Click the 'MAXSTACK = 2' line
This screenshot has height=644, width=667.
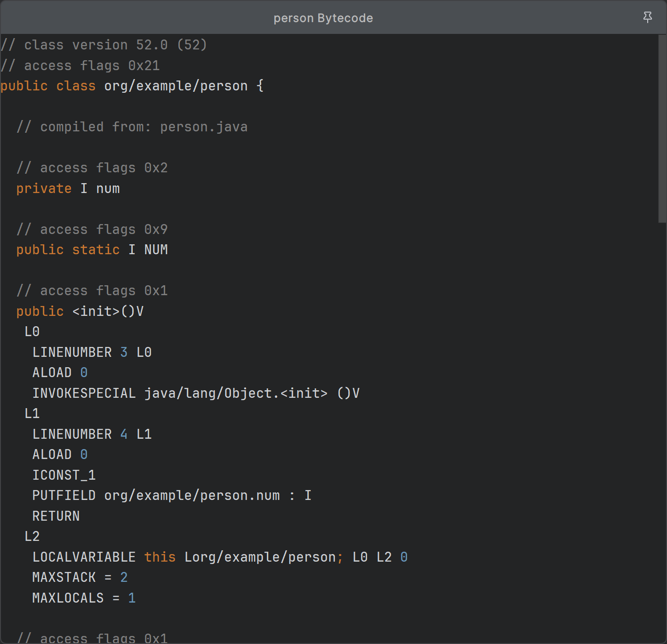coord(80,577)
